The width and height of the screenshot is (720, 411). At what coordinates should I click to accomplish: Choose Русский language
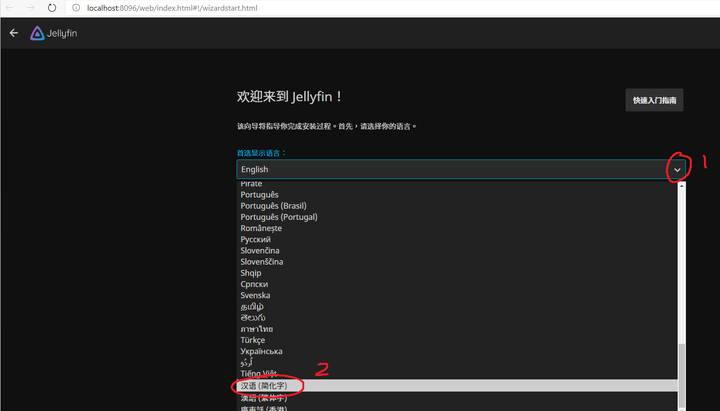click(457, 239)
